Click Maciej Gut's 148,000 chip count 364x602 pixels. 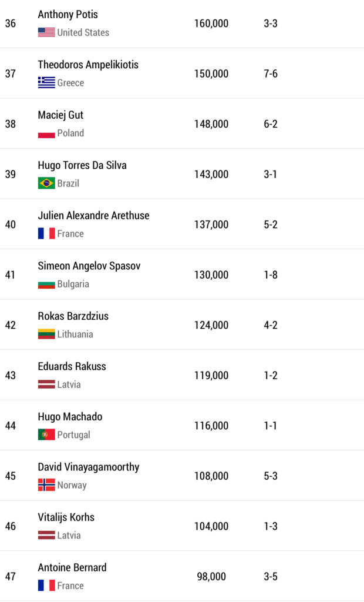tap(211, 124)
